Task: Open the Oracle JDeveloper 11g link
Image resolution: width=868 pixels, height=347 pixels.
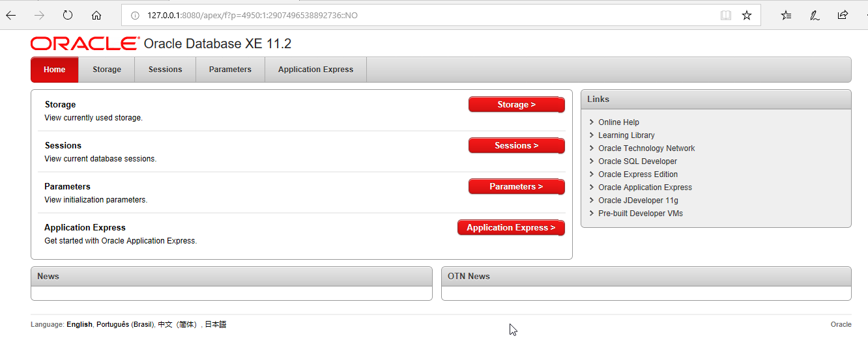Action: point(638,201)
